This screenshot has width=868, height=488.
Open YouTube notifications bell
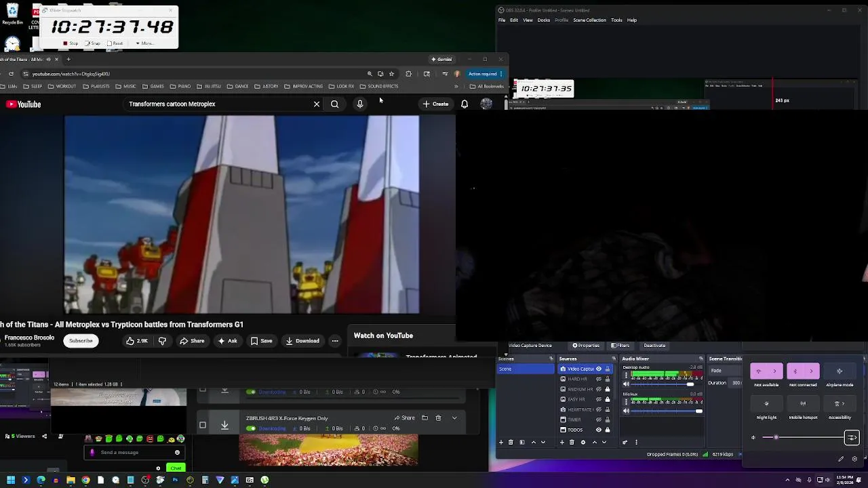465,104
